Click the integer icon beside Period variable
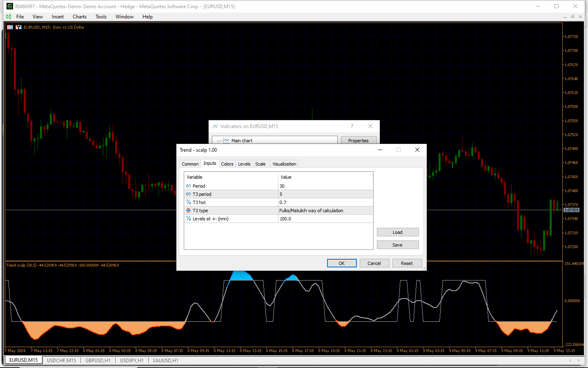Screen dimensions: 588x368 pyautogui.click(x=188, y=186)
